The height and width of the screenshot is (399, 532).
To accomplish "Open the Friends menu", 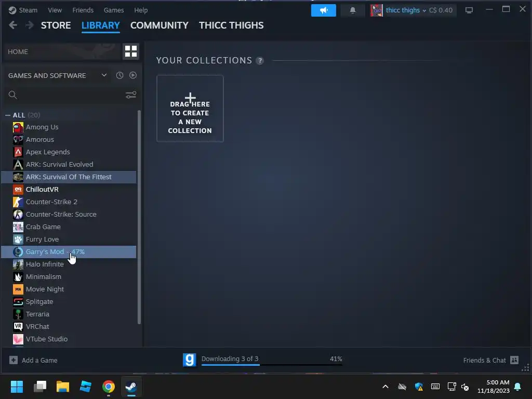I will [x=83, y=10].
